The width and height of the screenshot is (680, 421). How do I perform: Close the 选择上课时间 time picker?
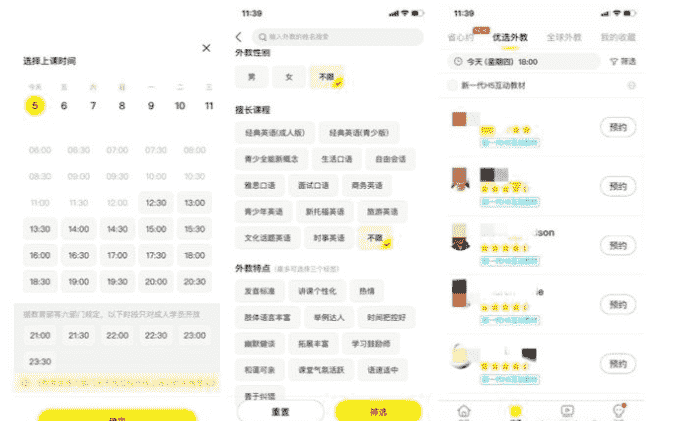click(206, 48)
